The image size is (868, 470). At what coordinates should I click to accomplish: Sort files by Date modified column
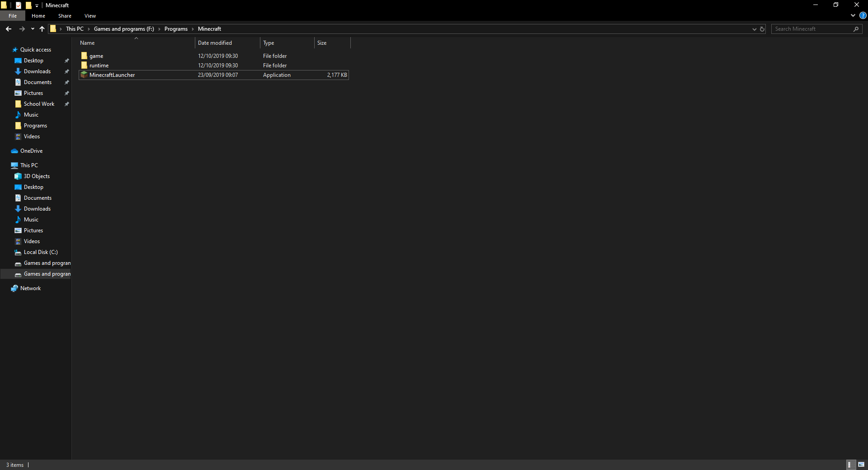[228, 43]
